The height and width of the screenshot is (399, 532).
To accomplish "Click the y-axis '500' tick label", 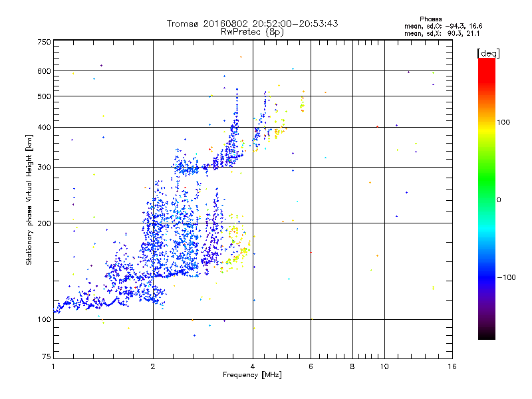I will [x=44, y=96].
